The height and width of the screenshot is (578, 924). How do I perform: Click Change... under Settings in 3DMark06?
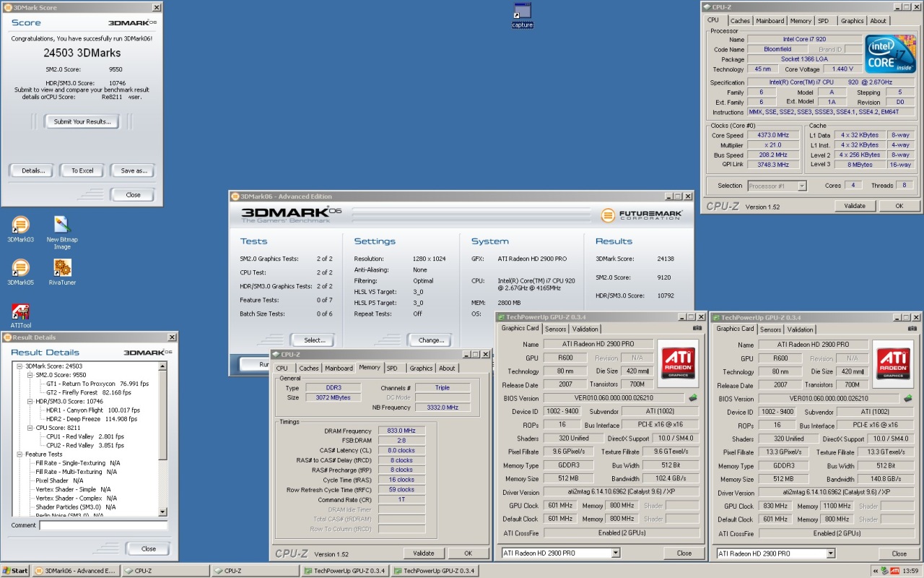point(431,340)
